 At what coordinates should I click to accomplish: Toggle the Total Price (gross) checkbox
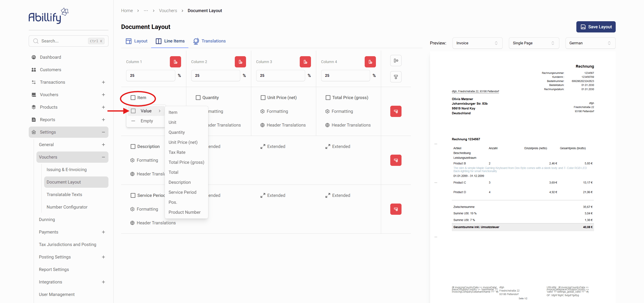point(328,98)
